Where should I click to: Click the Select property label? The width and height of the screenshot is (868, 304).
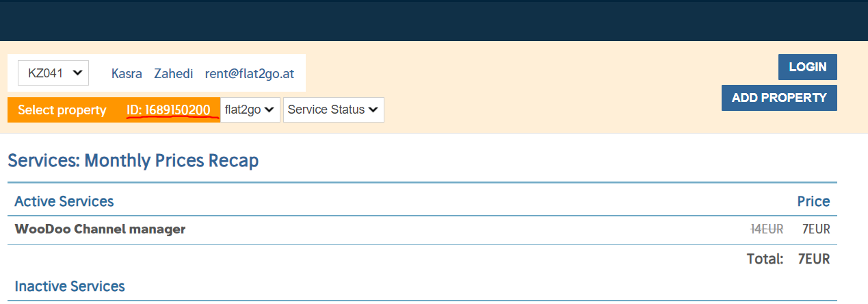point(62,110)
